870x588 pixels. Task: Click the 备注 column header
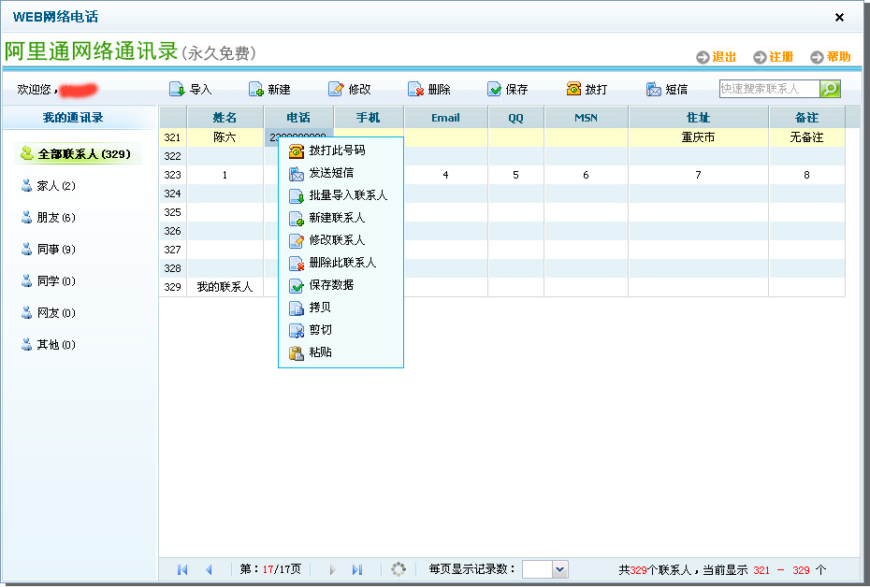point(806,118)
